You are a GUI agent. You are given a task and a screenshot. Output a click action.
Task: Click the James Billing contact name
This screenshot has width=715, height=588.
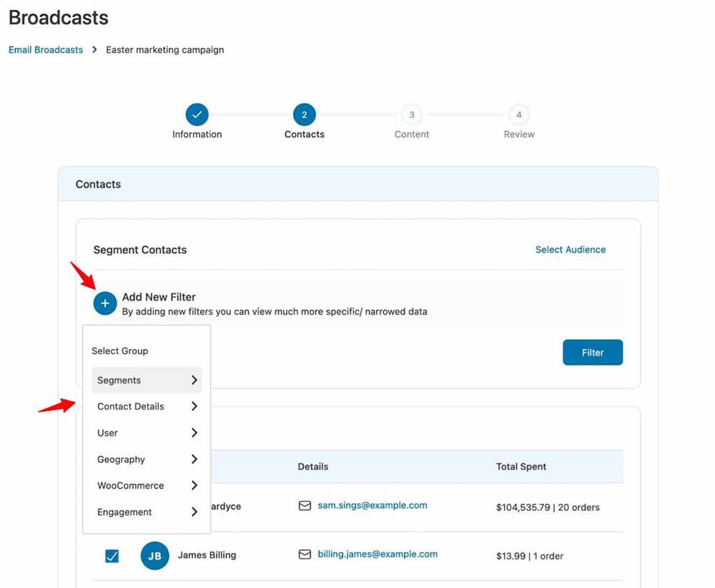tap(207, 555)
